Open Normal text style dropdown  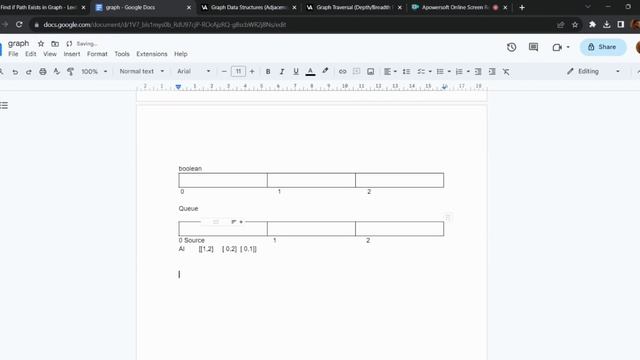tap(142, 71)
